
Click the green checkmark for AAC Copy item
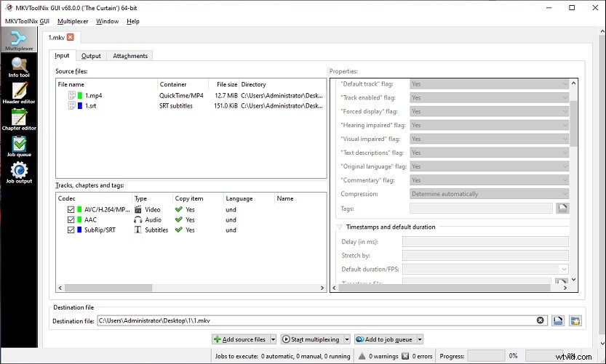click(x=178, y=219)
